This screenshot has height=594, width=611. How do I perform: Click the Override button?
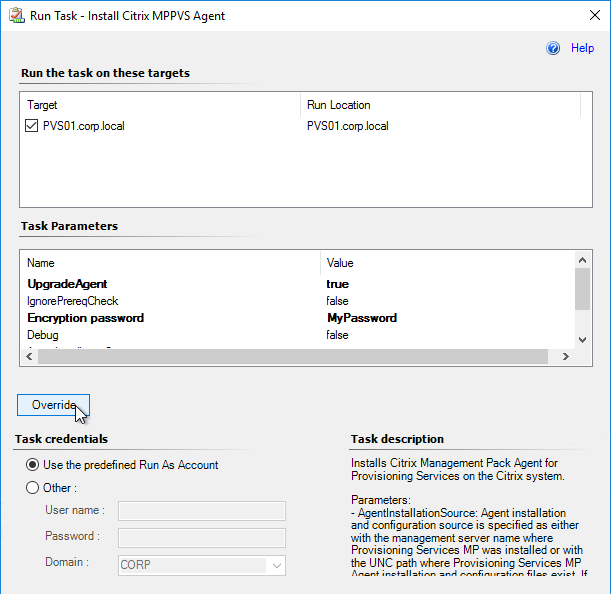(x=53, y=405)
